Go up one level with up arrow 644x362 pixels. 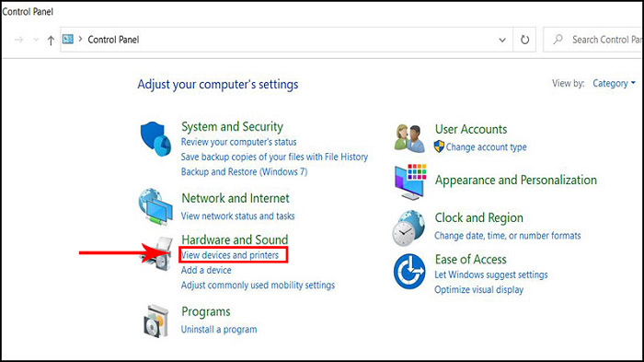(x=51, y=40)
